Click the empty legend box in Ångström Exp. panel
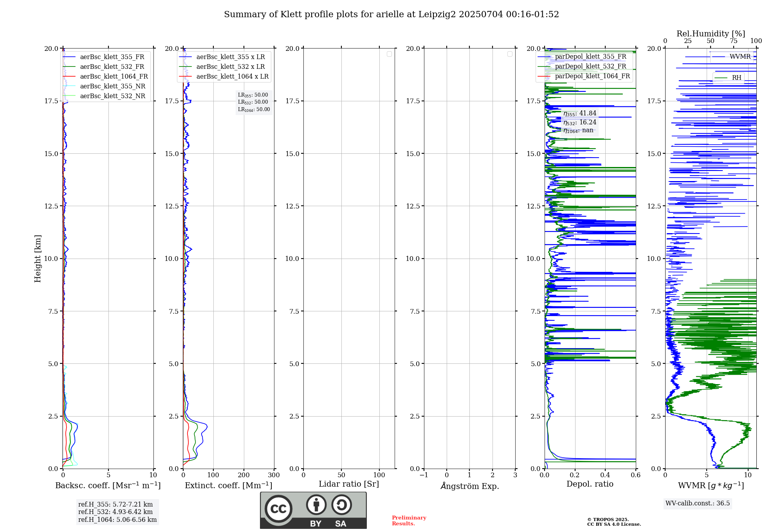Viewport: 783px width, 532px height. (x=510, y=54)
